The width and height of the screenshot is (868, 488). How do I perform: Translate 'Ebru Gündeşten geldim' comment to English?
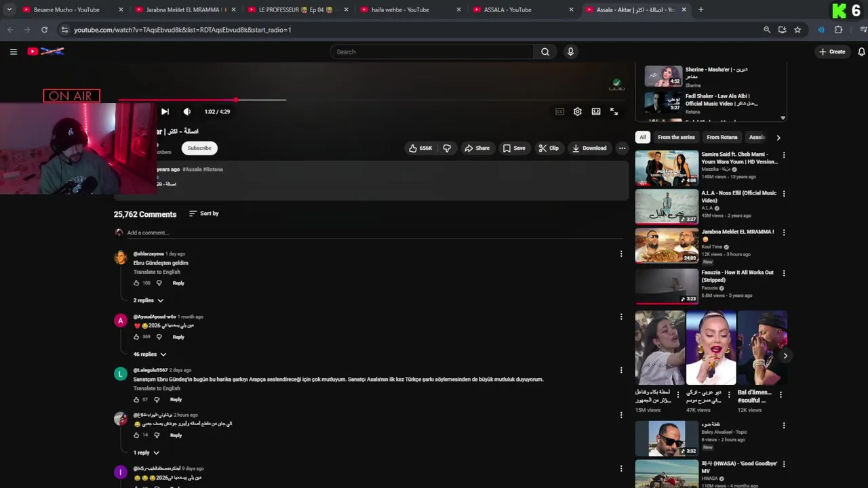pyautogui.click(x=157, y=272)
